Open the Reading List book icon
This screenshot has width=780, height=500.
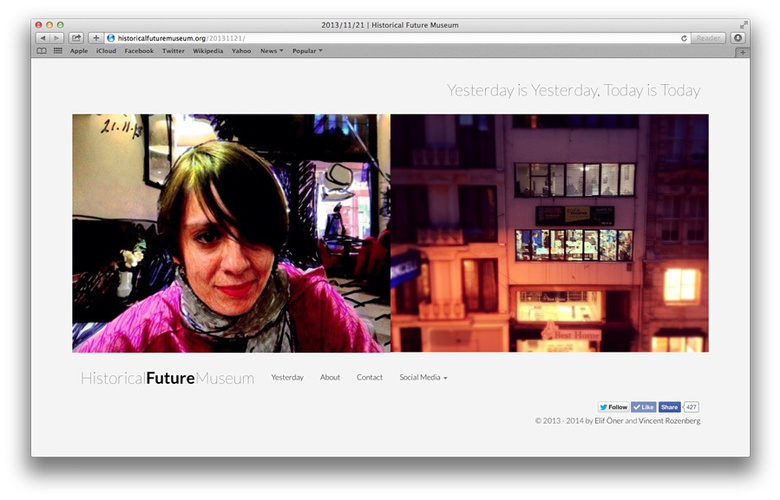tap(42, 50)
